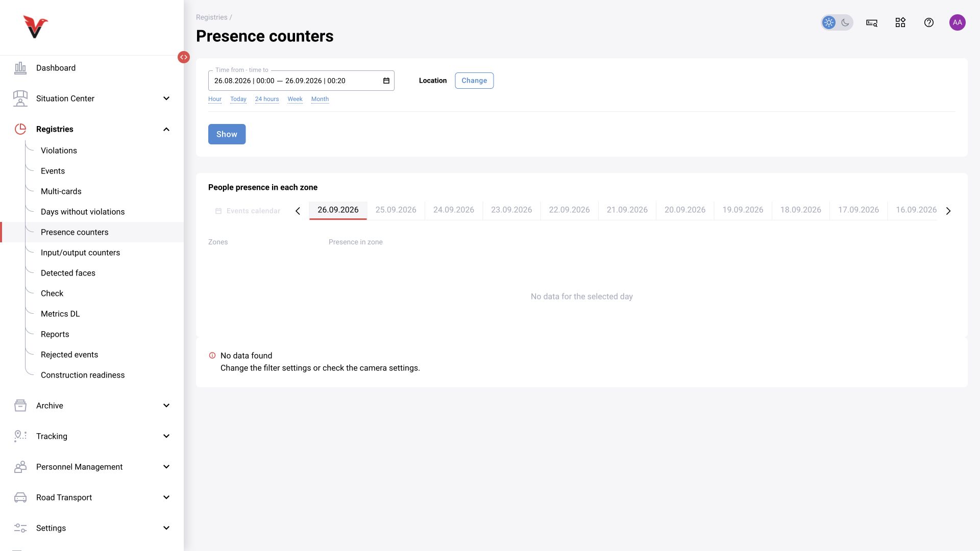Open Construction readiness registry
Viewport: 980px width, 551px height.
pos(83,375)
